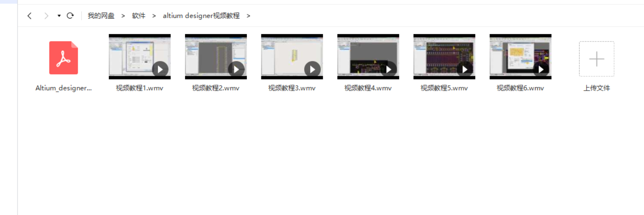
Task: Open the navigation history dropdown arrow
Action: (59, 16)
